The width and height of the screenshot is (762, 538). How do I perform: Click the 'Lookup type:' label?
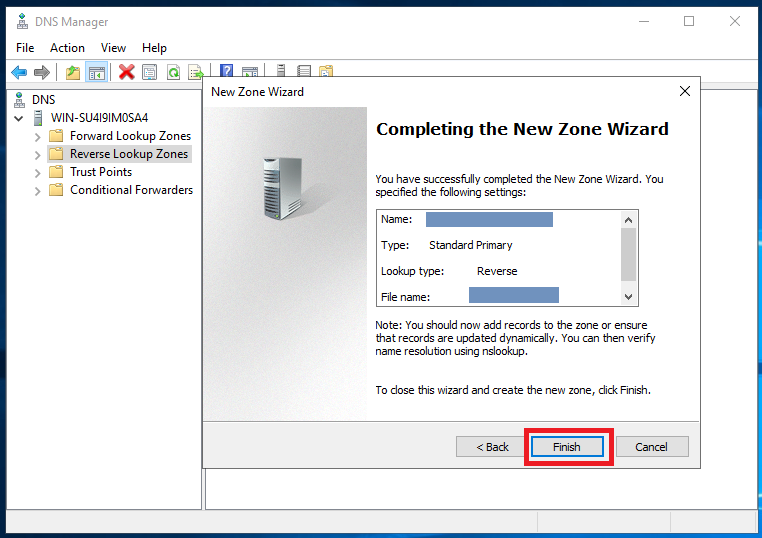coord(412,271)
